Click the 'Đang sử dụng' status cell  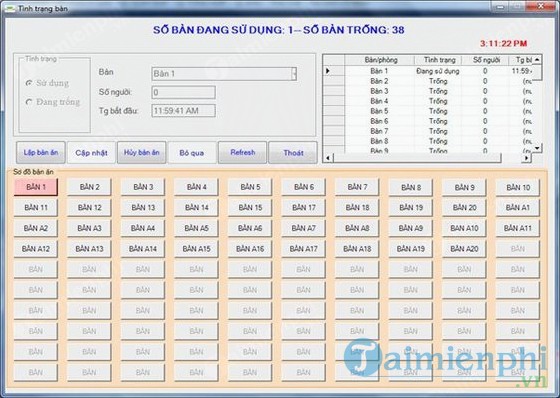coord(438,71)
